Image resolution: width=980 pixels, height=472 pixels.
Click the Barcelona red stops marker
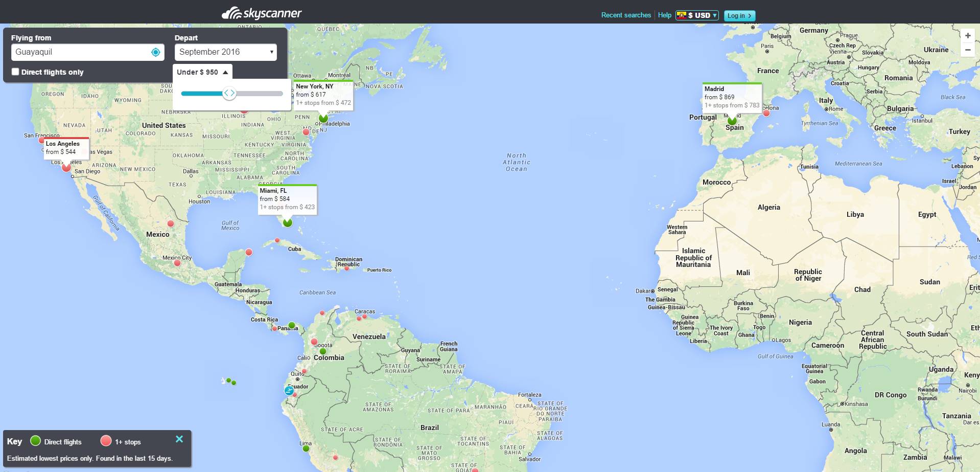[766, 113]
